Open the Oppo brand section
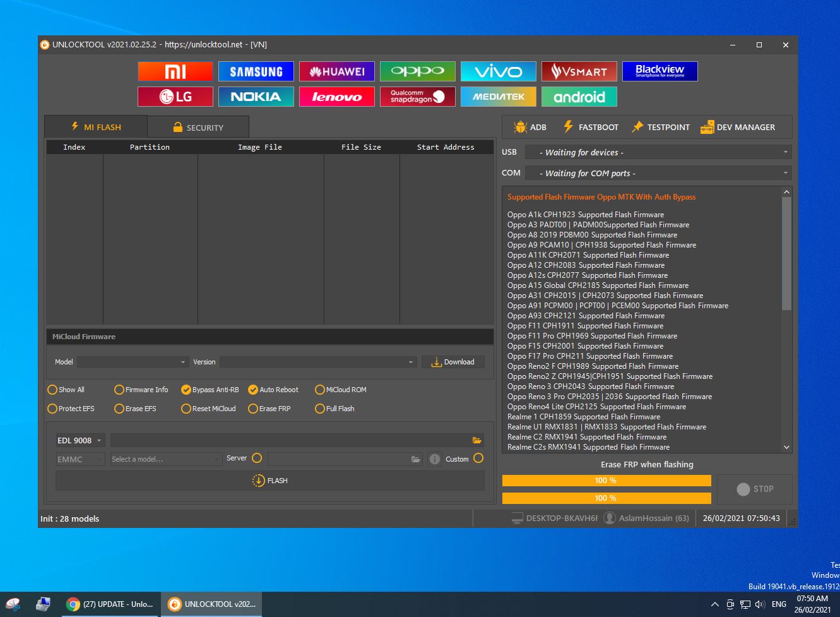 tap(418, 71)
